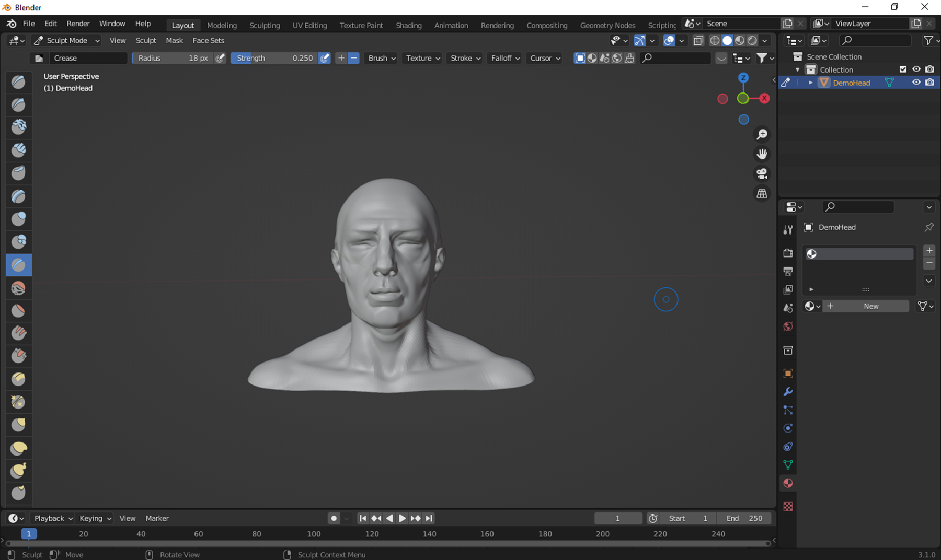Open the Stroke dropdown

(x=465, y=58)
